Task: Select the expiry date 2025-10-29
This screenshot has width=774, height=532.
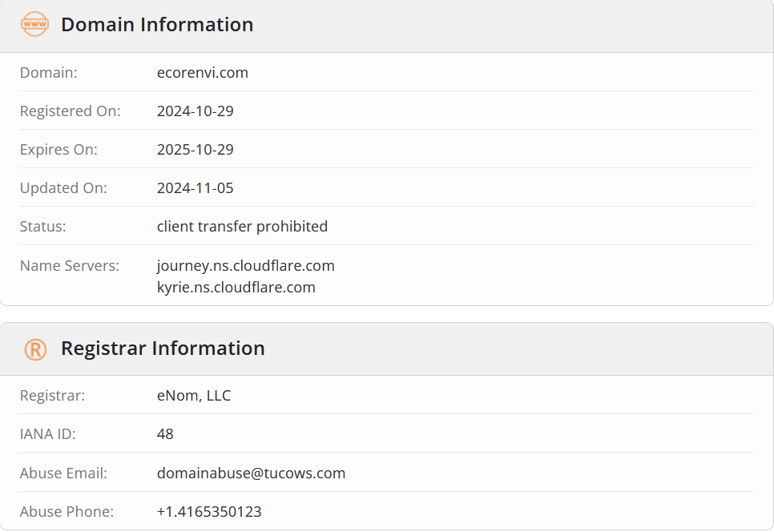Action: [195, 150]
